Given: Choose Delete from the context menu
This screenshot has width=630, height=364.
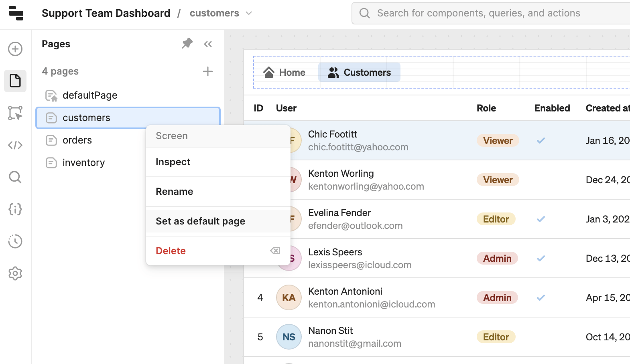Looking at the screenshot, I should pyautogui.click(x=218, y=251).
